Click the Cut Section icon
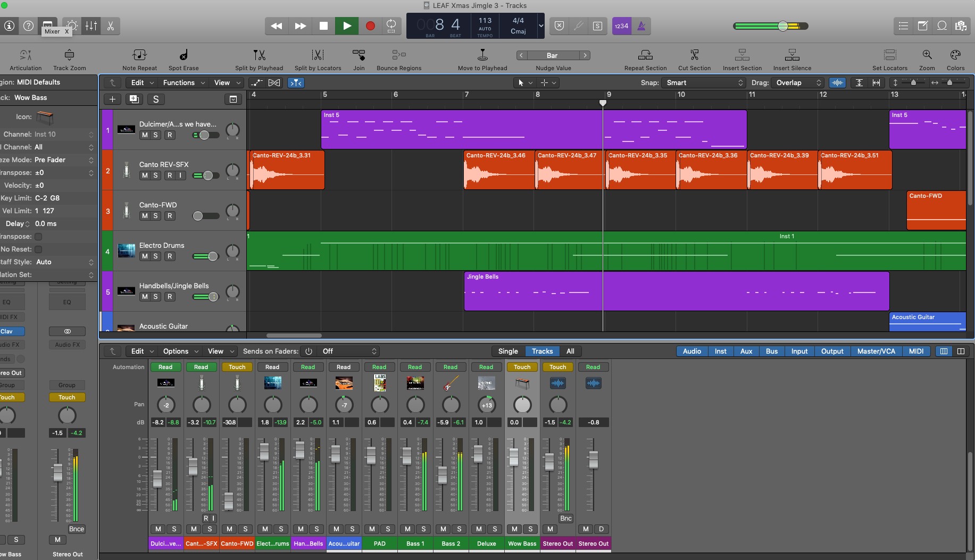Screen dimensions: 975x560 [x=694, y=55]
